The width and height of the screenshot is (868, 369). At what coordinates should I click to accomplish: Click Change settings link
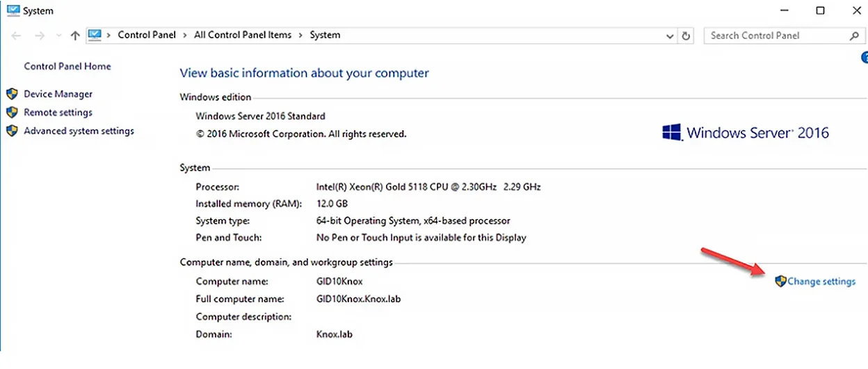point(821,281)
